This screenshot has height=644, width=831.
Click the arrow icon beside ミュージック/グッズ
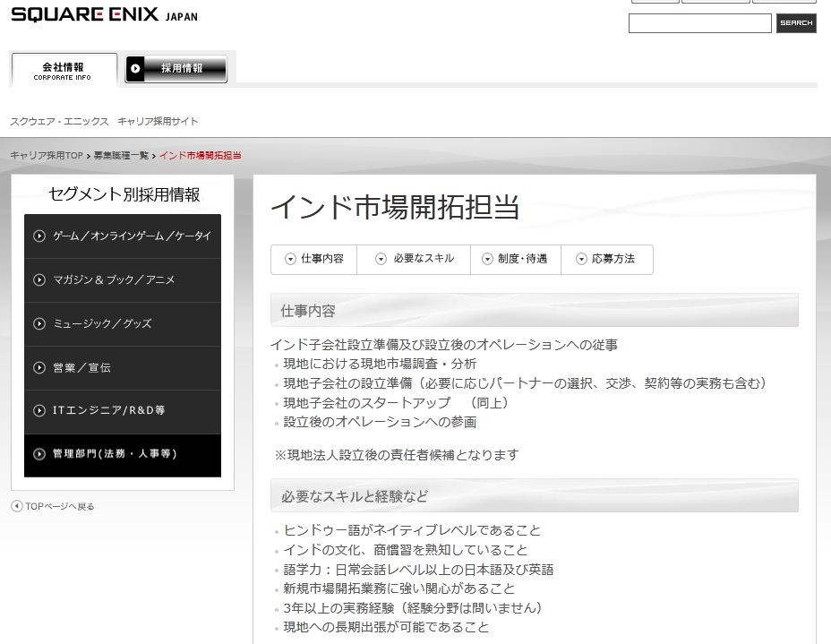tap(39, 324)
